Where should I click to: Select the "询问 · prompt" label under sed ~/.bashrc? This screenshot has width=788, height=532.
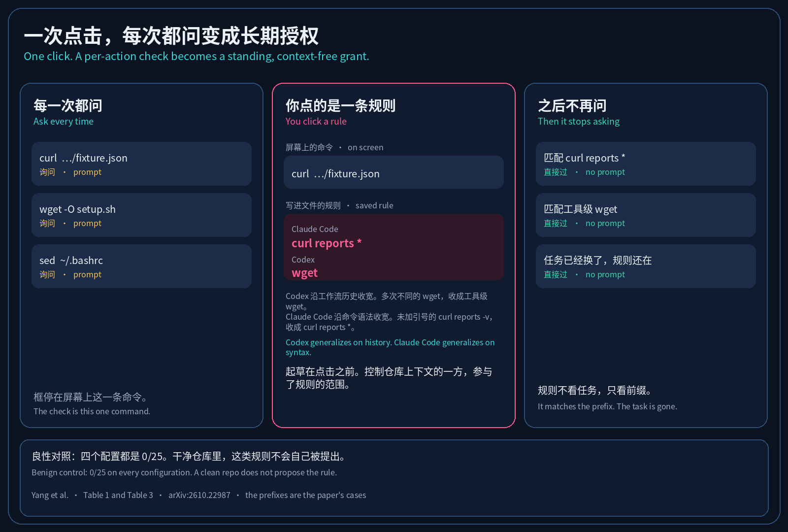[70, 274]
